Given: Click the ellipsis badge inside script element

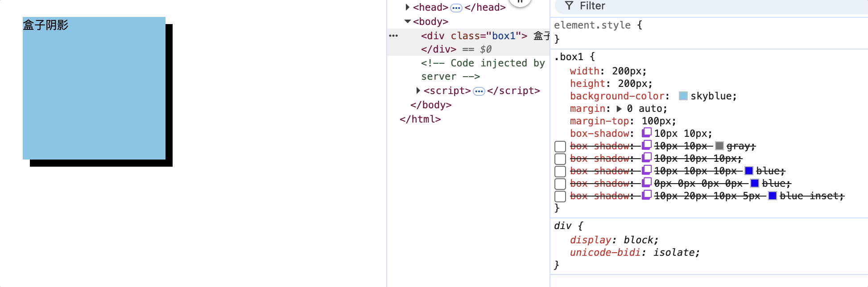Looking at the screenshot, I should click(479, 91).
